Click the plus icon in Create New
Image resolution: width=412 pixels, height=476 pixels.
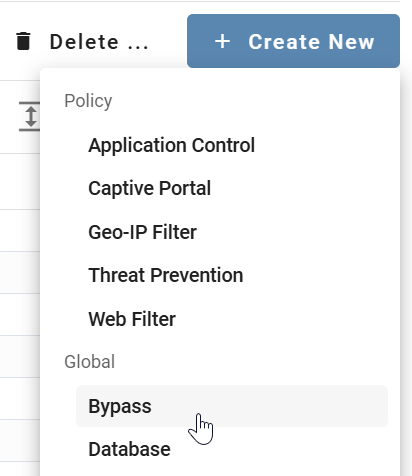(222, 42)
